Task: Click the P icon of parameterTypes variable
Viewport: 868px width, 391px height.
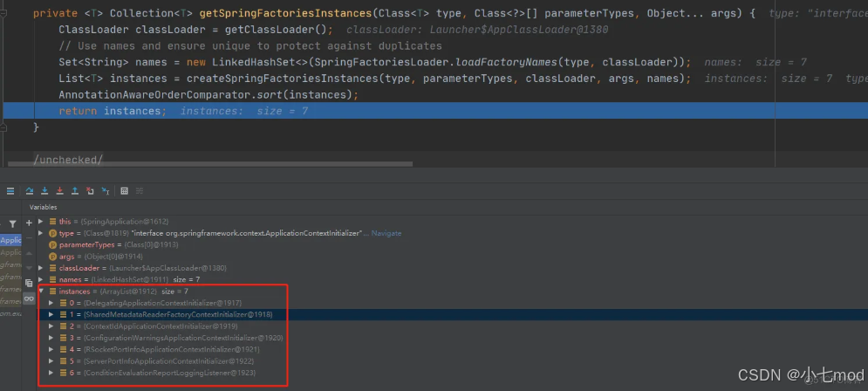Action: coord(52,244)
